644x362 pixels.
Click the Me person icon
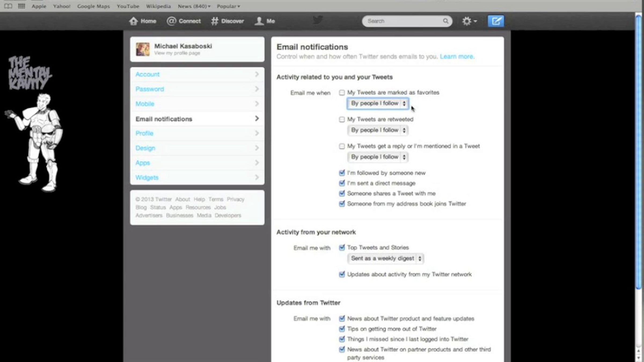pyautogui.click(x=259, y=21)
